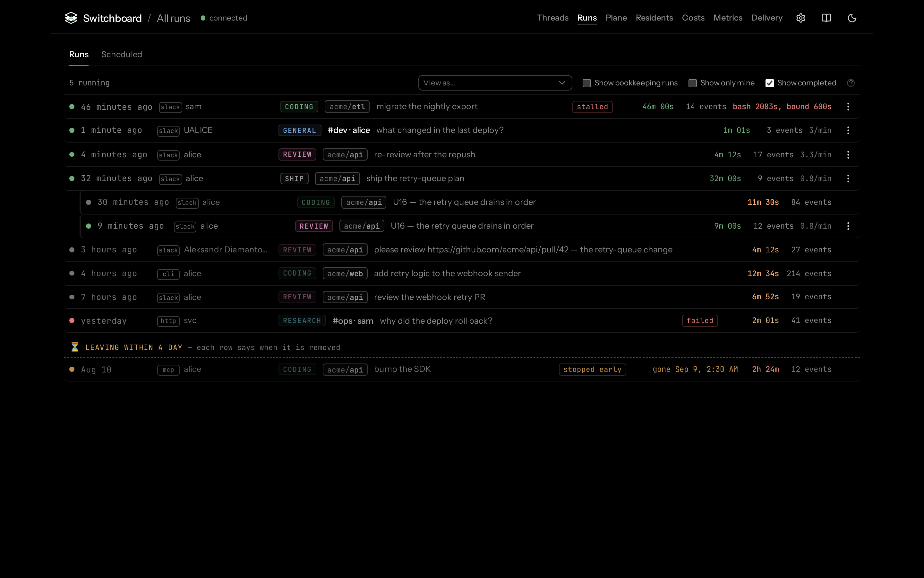Enable Show bookkeeping runs checkbox

click(x=586, y=83)
